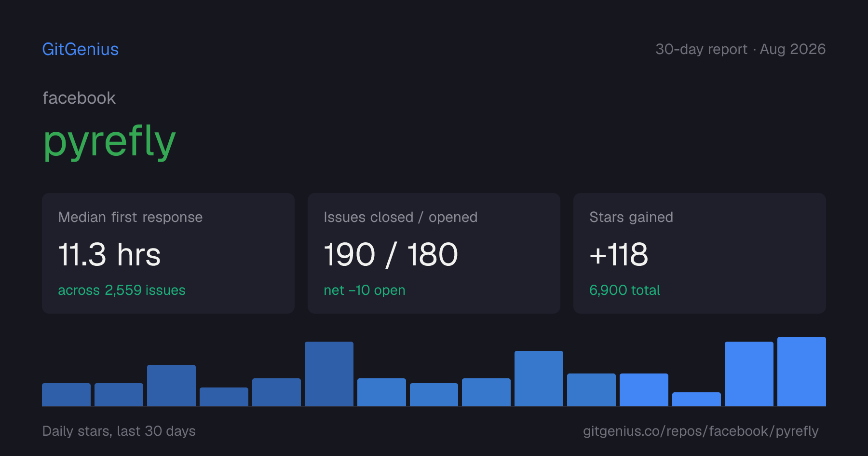This screenshot has width=868, height=456.
Task: Click the "6,900 total" note
Action: pyautogui.click(x=624, y=290)
